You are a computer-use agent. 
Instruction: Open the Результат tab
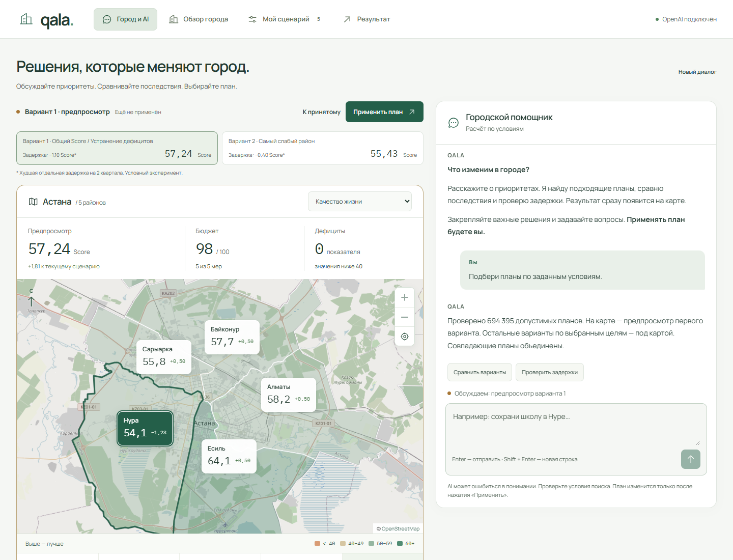point(366,19)
